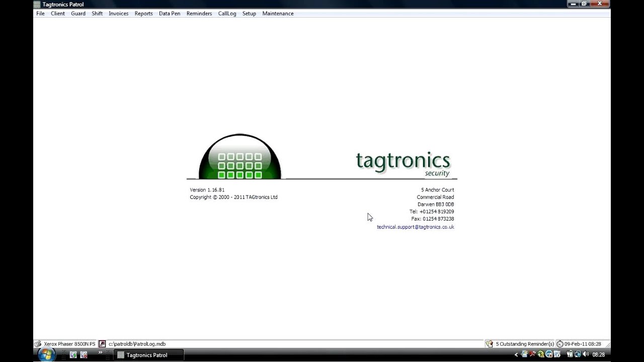Select the Tagtronics Patrol taskbar button

click(149, 355)
